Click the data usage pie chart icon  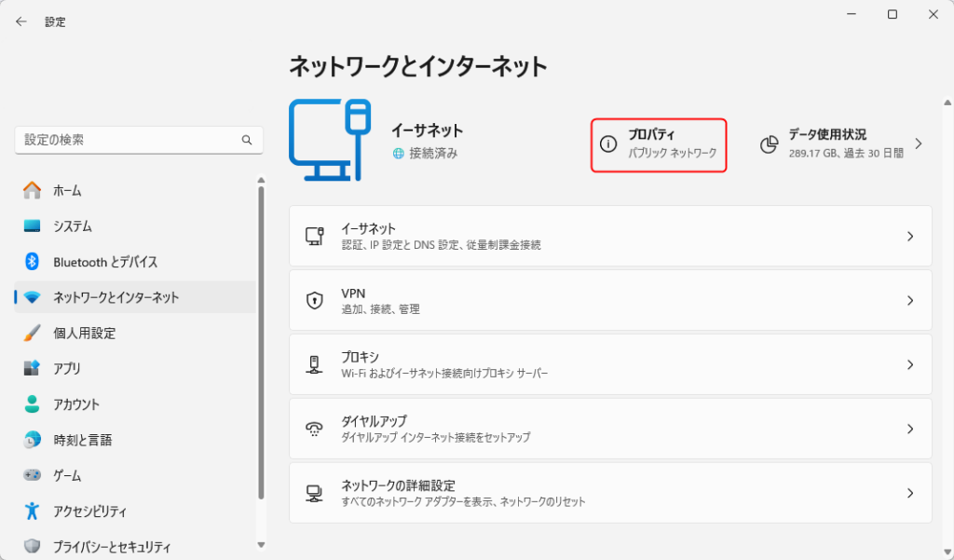pos(769,144)
